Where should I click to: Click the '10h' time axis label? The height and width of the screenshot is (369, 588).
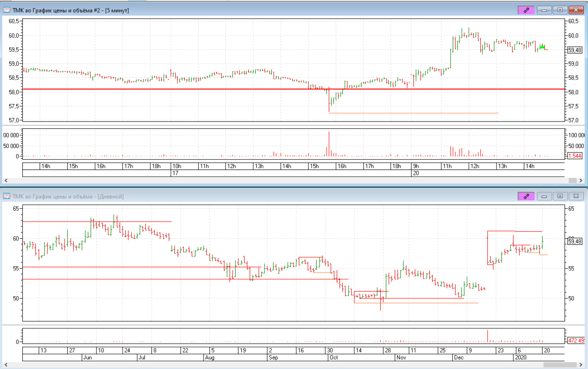tap(177, 166)
